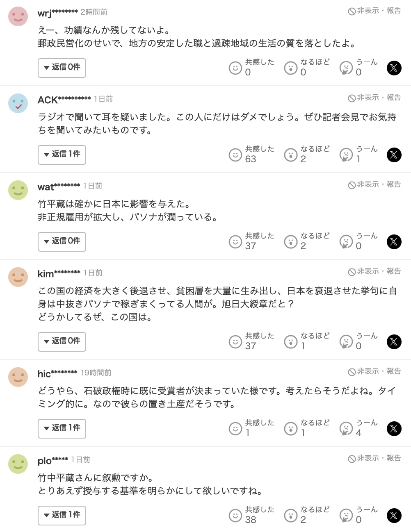
Task: Expand 返信0件 under wat comment
Action: coord(62,241)
